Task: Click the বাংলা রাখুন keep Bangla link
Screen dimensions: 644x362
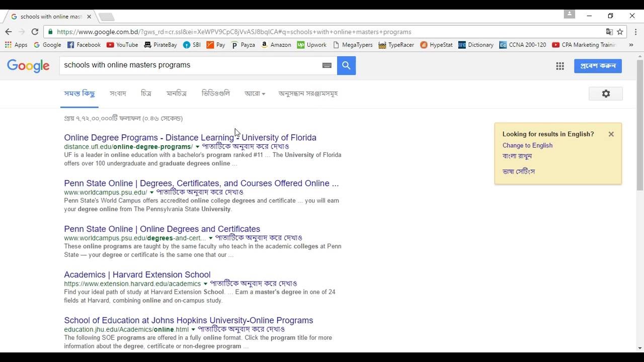Action: [517, 156]
